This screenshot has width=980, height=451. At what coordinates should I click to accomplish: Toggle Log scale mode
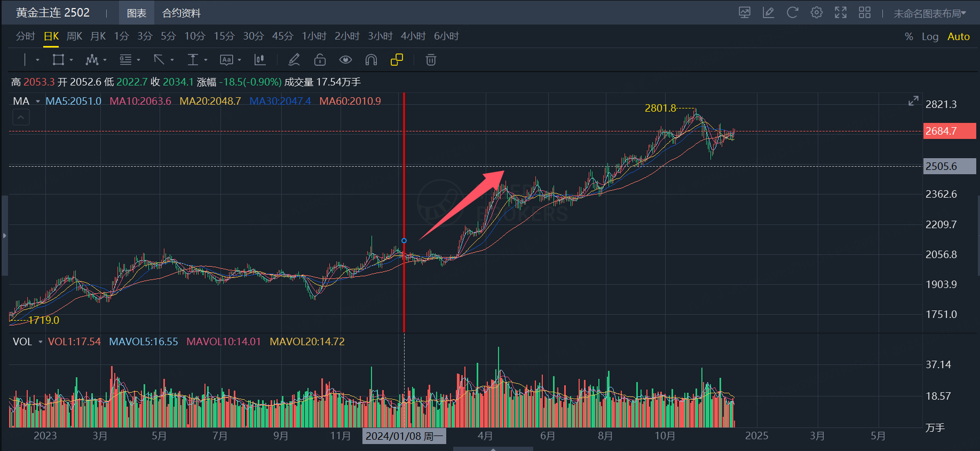click(x=930, y=36)
